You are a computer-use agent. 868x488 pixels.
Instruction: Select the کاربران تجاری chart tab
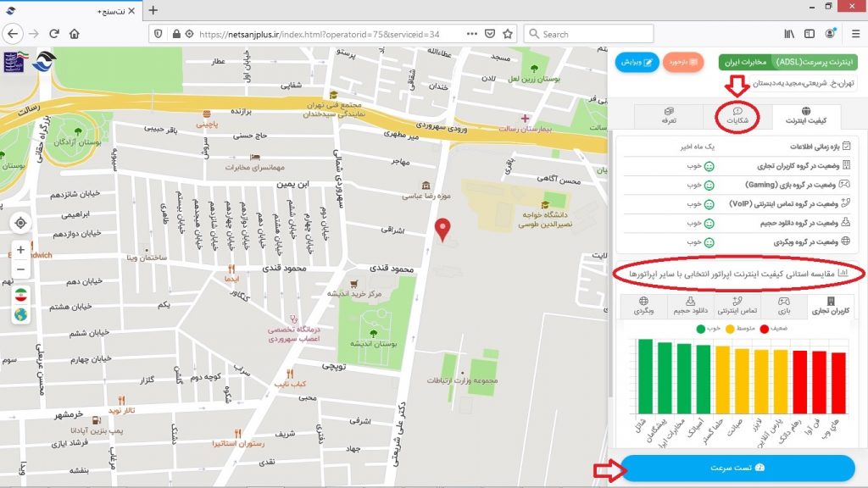(x=831, y=305)
